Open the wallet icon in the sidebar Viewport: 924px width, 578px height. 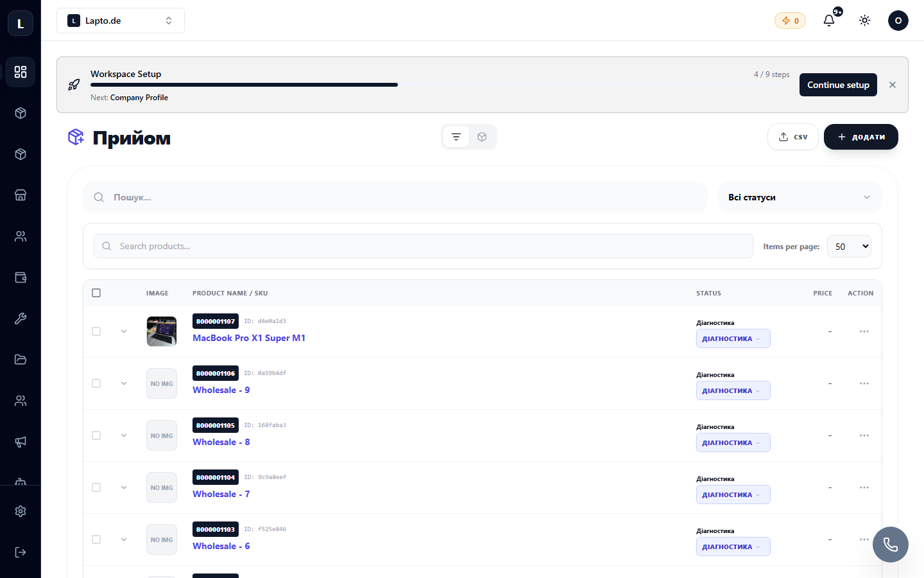pyautogui.click(x=21, y=277)
